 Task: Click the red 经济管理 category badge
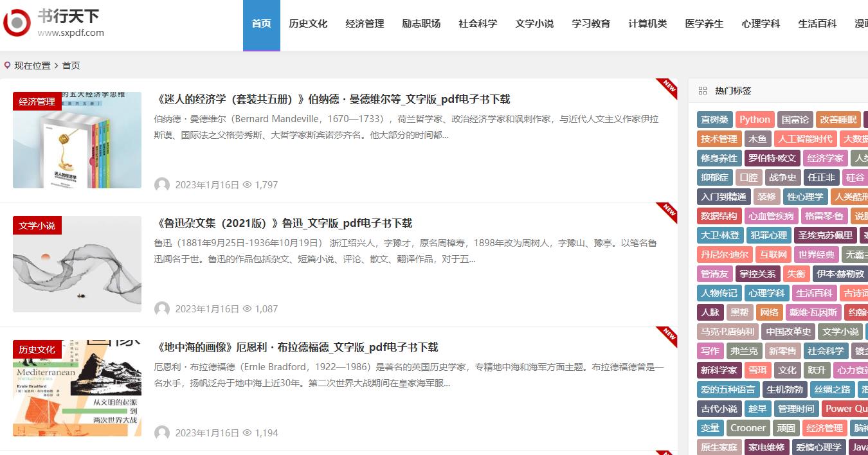pos(37,102)
